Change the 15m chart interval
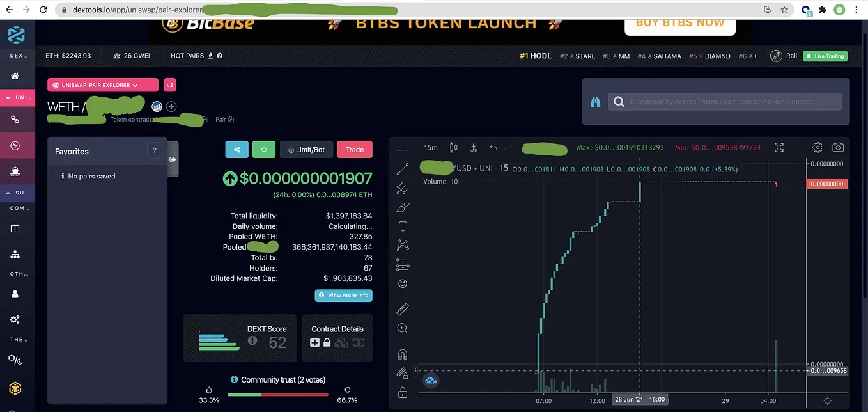 (x=431, y=148)
